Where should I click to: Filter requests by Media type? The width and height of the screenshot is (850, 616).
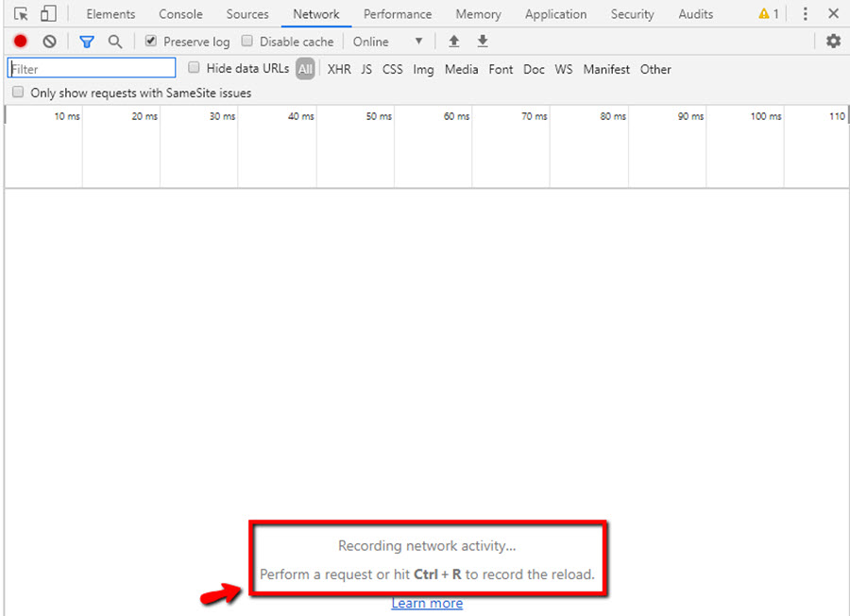pos(461,69)
